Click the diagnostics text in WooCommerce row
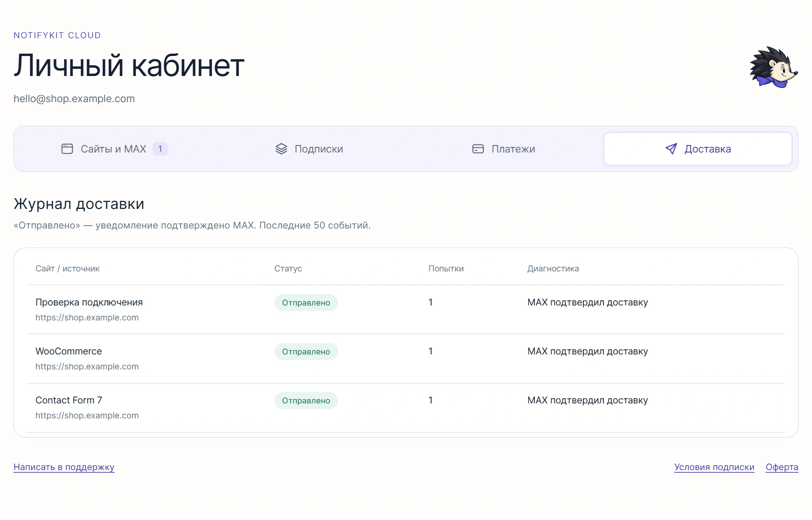 588,351
